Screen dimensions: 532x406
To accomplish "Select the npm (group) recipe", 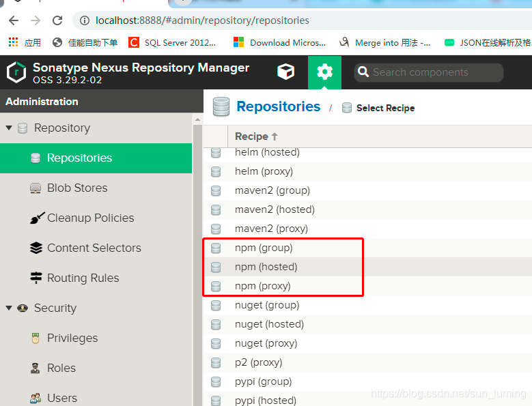I will (x=367, y=248).
